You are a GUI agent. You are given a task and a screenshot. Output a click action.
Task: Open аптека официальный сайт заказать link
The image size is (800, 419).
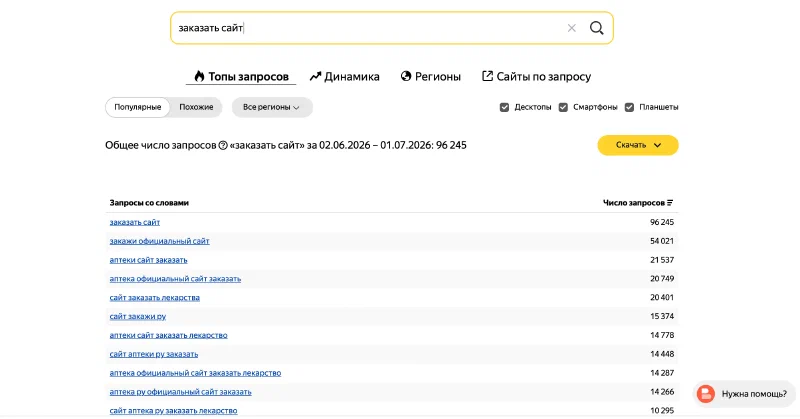click(x=175, y=279)
